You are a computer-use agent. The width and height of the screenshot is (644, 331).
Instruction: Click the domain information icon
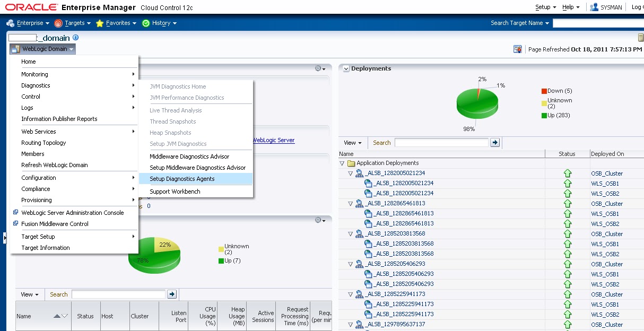(75, 38)
